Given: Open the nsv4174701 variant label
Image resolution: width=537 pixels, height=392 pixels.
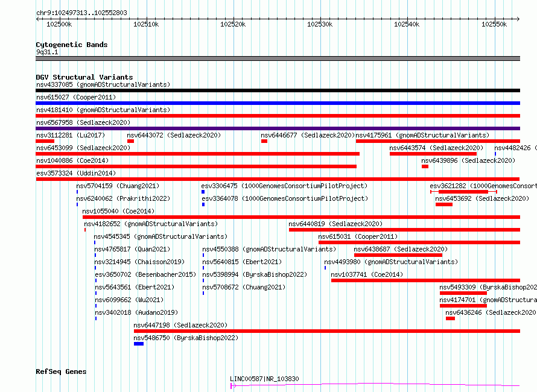Looking at the screenshot, I should point(488,300).
